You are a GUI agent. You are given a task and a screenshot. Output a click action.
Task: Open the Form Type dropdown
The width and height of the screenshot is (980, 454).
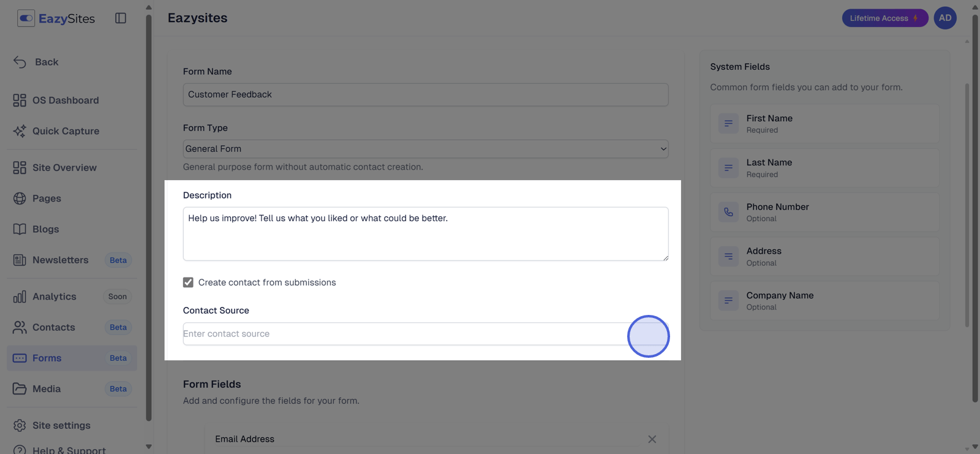pyautogui.click(x=426, y=149)
